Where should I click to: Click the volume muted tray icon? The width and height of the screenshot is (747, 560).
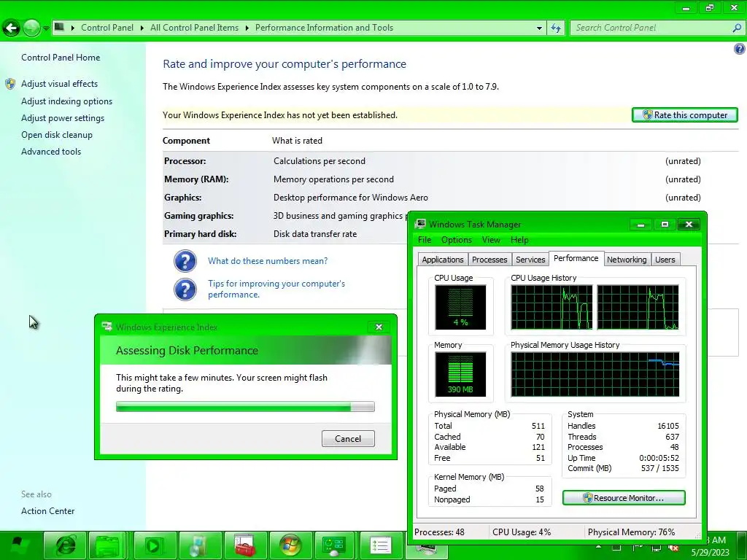click(673, 548)
